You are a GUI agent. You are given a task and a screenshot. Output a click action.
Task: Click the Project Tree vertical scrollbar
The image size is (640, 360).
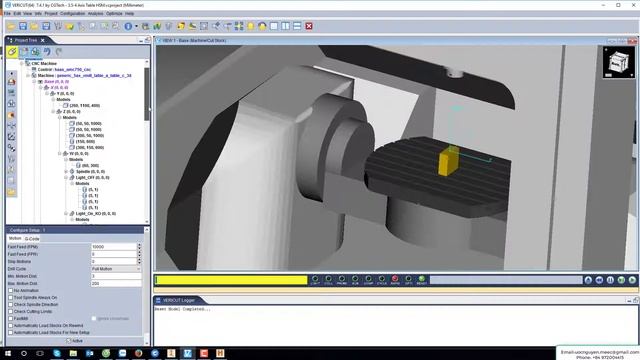(x=147, y=94)
